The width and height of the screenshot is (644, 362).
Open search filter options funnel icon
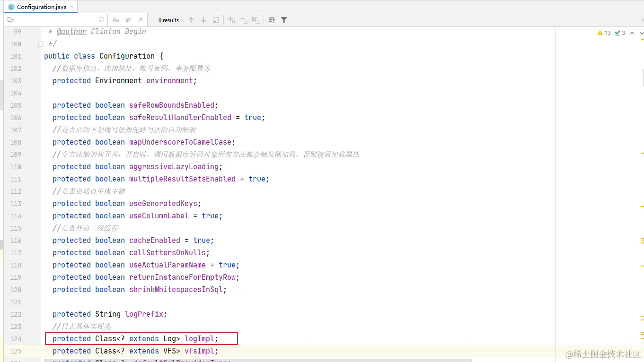pos(284,20)
